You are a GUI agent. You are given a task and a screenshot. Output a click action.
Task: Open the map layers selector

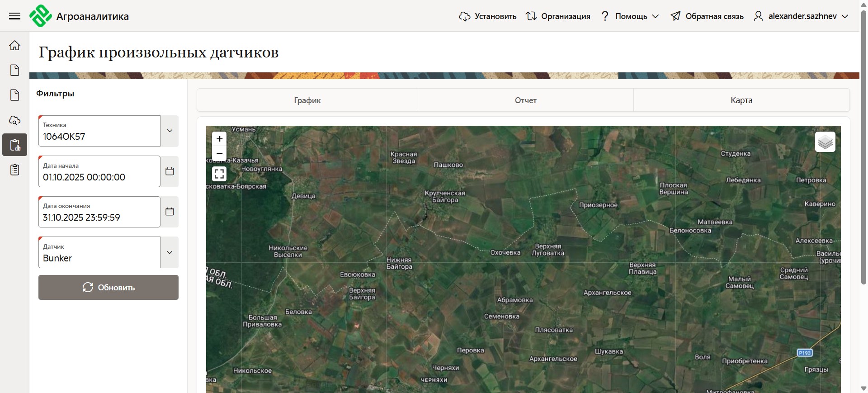[x=825, y=142]
